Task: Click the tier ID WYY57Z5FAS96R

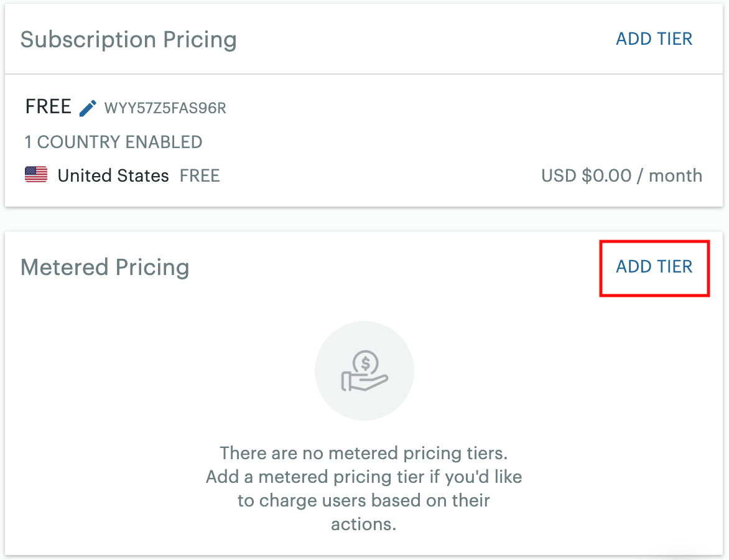Action: click(165, 108)
